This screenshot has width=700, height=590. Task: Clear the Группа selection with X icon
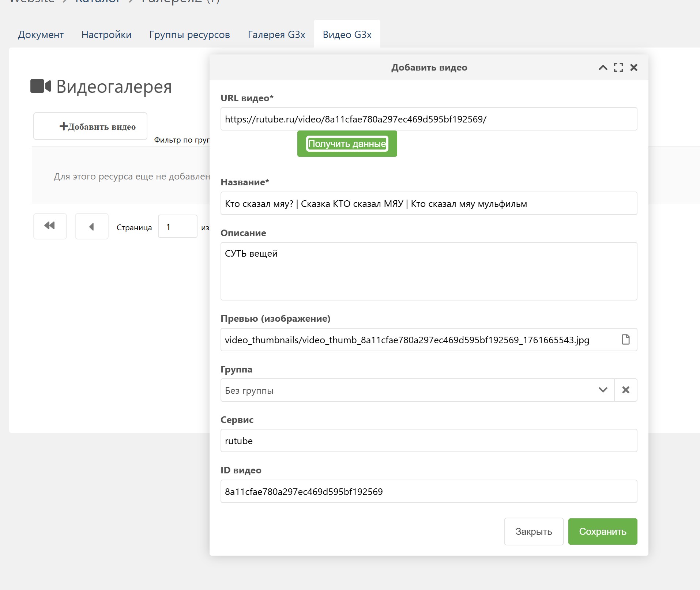tap(625, 390)
